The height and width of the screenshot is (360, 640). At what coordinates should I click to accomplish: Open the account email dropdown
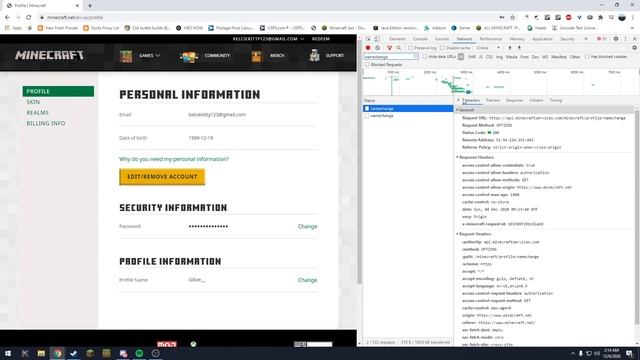(268, 39)
